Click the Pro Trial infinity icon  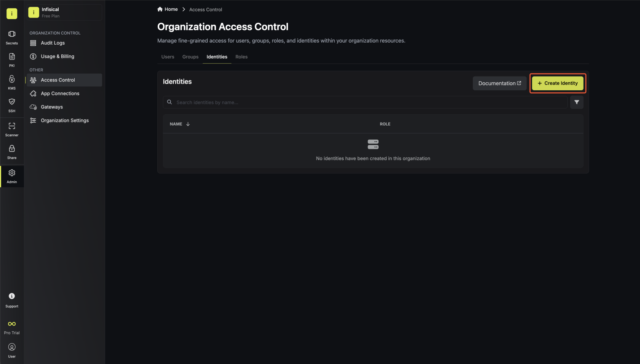[12, 324]
